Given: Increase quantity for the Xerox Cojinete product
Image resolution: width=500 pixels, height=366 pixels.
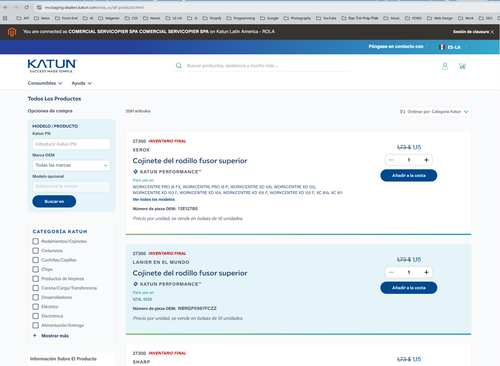Looking at the screenshot, I should (426, 160).
